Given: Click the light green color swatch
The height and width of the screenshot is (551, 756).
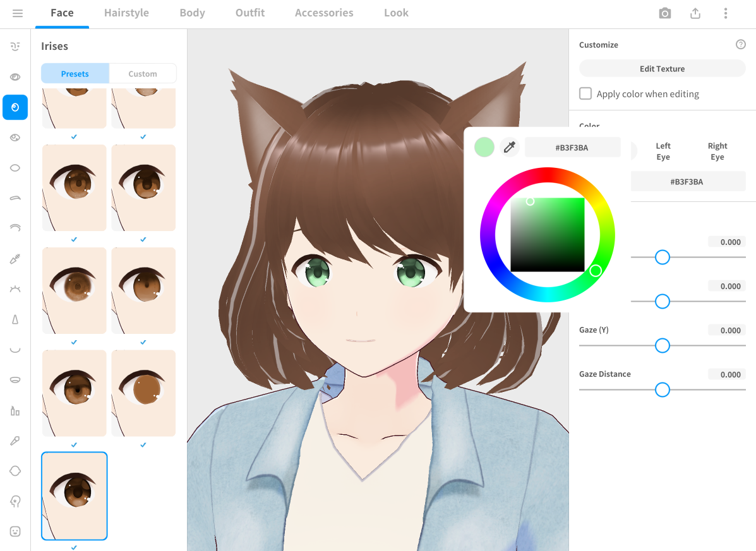Looking at the screenshot, I should tap(484, 148).
